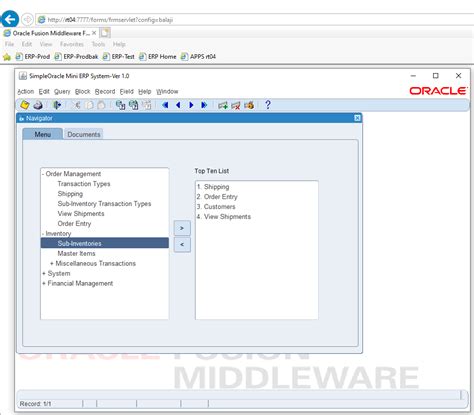Open the ERP-Test favorites link
Screen dimensions: 474x415
(119, 57)
